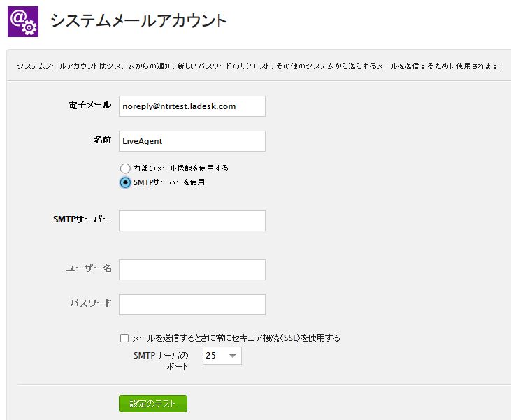The height and width of the screenshot is (420, 511).
Task: Click the green 設定のテスト button
Action: click(153, 404)
